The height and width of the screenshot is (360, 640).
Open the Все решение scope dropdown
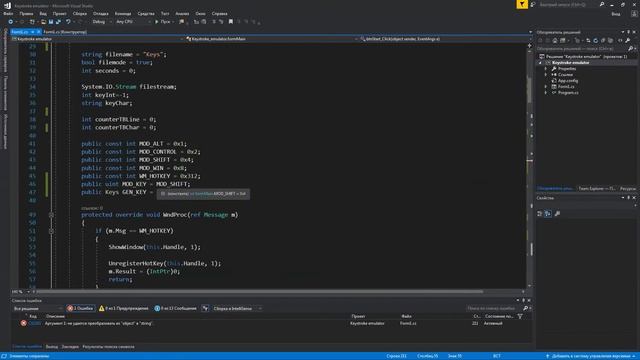38,309
